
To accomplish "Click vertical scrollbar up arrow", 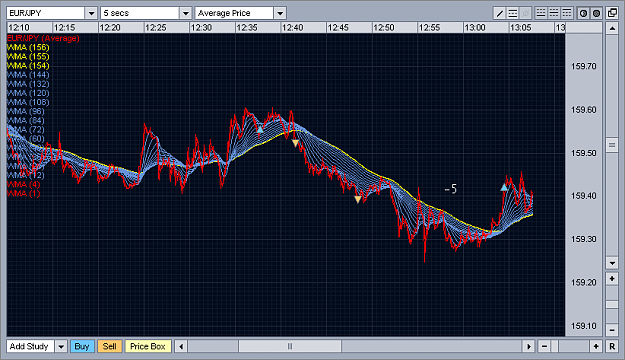I will click(612, 28).
